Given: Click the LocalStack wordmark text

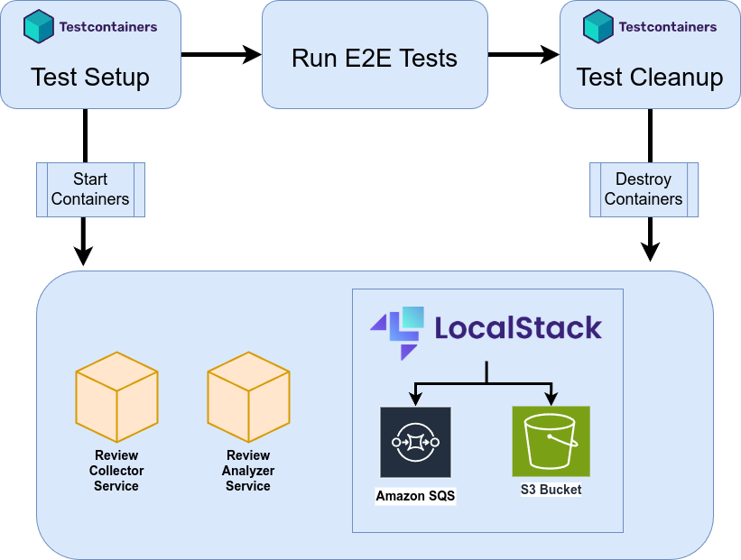Looking at the screenshot, I should [x=518, y=327].
